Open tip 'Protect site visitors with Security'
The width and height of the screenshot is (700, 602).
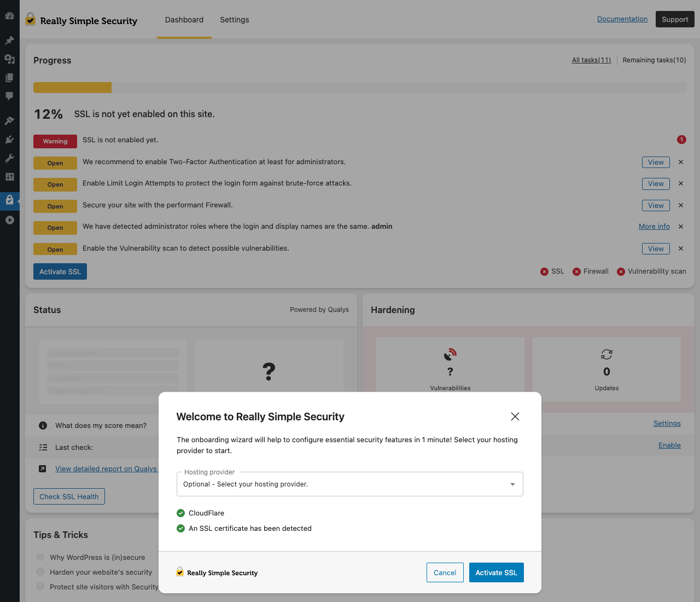coord(104,587)
